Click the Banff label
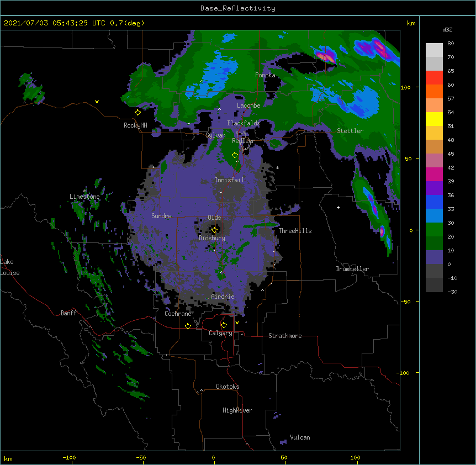The image size is (476, 465). pyautogui.click(x=68, y=313)
